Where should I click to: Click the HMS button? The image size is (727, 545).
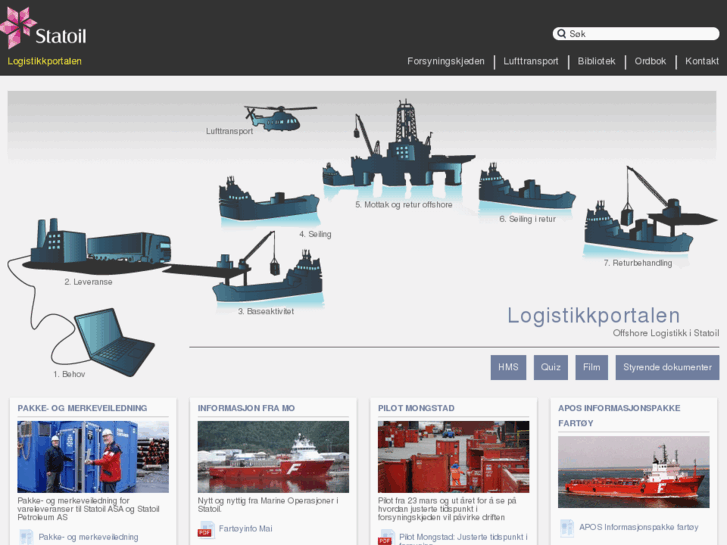click(508, 367)
